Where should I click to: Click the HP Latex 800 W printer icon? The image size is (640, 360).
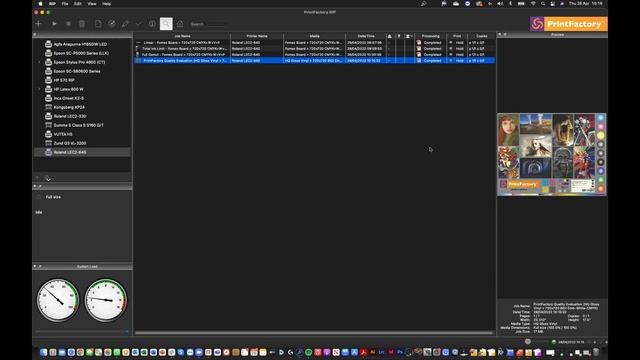click(x=49, y=89)
